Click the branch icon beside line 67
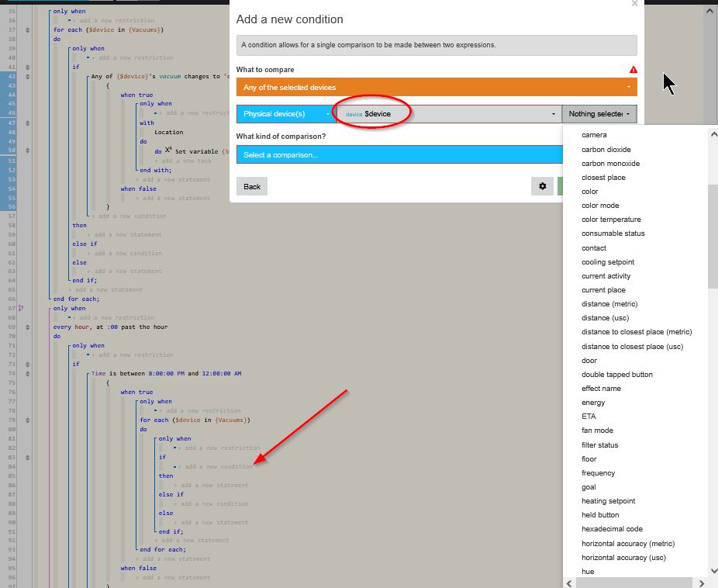718x588 pixels. click(20, 308)
